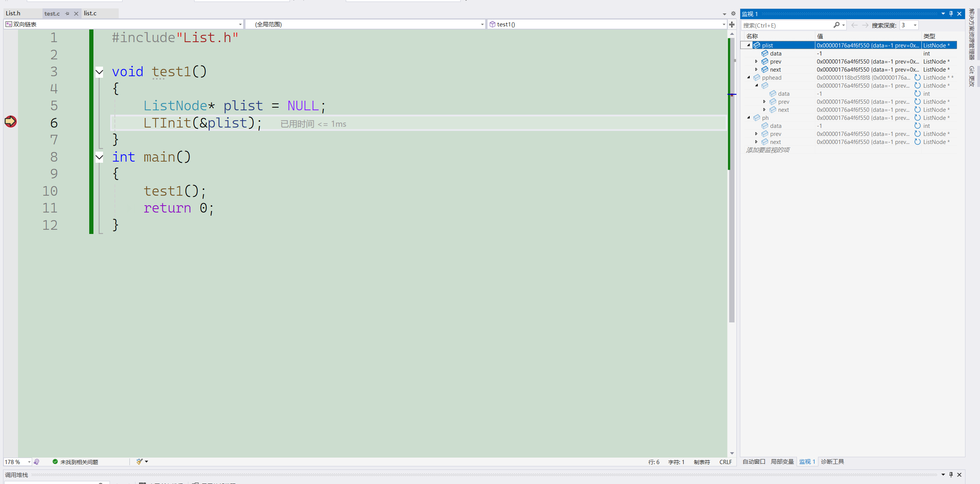Viewport: 980px width, 484px height.
Task: Collapse the plist watch tree node
Action: [x=748, y=45]
